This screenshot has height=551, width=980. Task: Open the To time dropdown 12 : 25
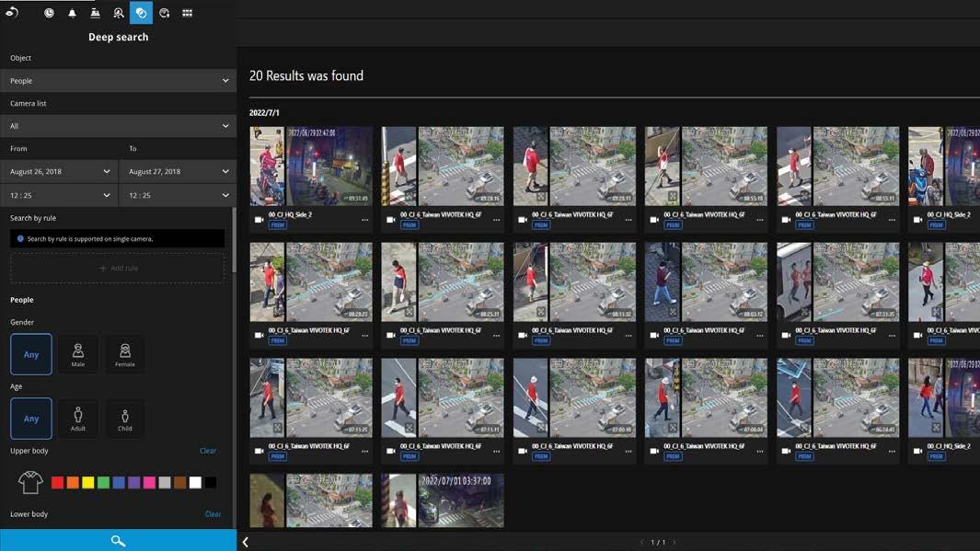click(178, 195)
